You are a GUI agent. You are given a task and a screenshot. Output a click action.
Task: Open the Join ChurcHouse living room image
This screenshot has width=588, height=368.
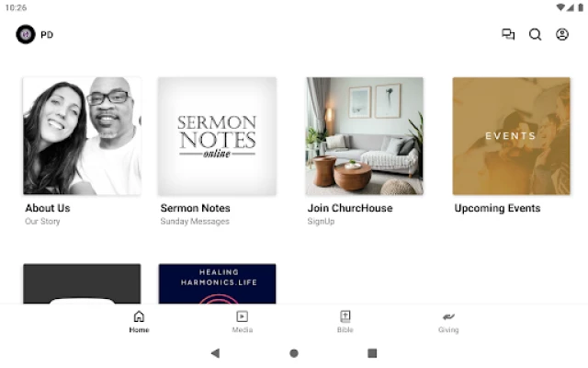[x=365, y=136]
